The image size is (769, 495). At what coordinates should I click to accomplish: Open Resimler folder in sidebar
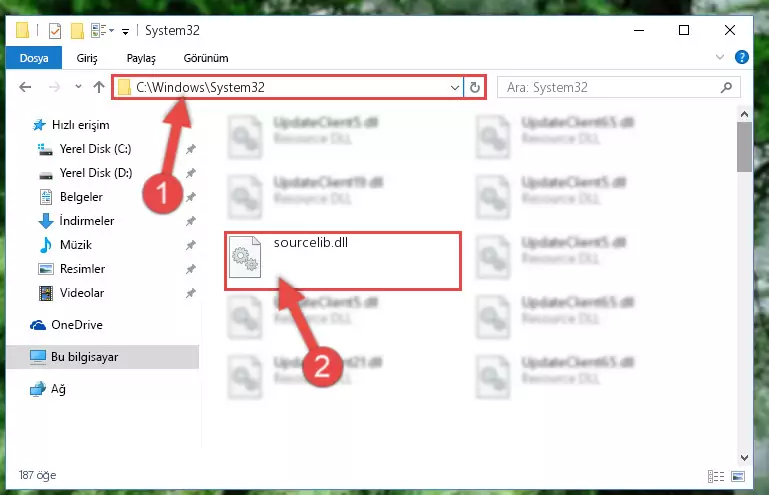[x=82, y=269]
